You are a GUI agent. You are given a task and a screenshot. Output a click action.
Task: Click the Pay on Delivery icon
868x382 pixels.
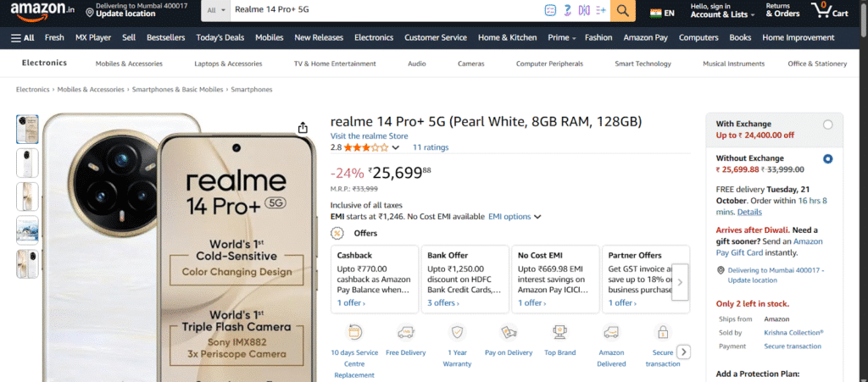pos(509,332)
